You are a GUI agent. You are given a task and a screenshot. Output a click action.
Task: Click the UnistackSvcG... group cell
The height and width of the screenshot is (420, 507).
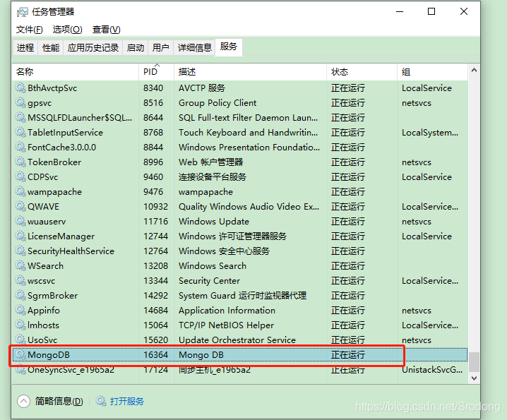coord(432,370)
